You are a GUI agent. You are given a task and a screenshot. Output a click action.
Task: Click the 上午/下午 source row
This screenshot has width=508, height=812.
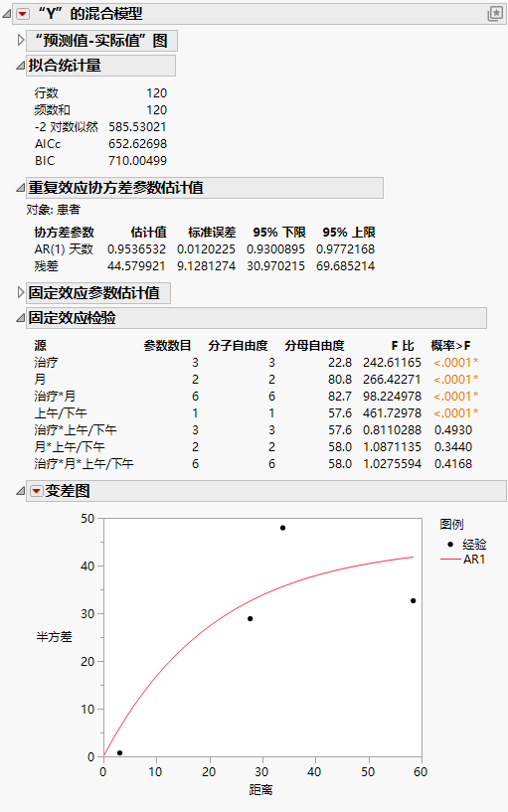(x=255, y=413)
